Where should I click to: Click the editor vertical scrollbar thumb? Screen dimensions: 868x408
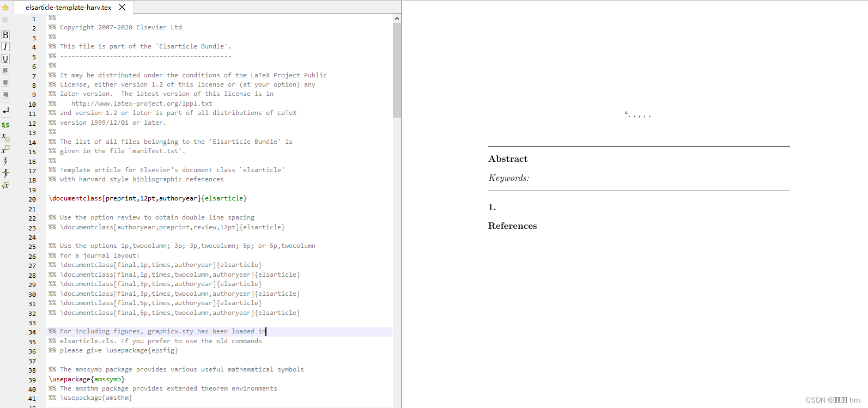pyautogui.click(x=397, y=70)
